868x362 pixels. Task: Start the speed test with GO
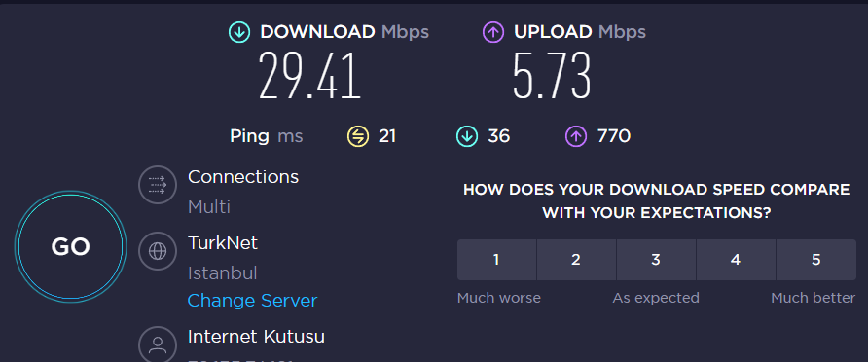click(x=70, y=247)
